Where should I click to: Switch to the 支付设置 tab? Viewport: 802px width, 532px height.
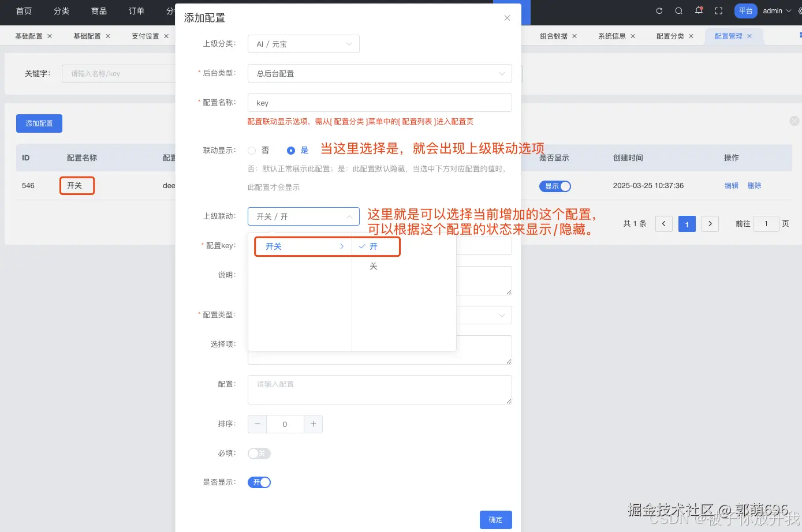click(x=146, y=36)
